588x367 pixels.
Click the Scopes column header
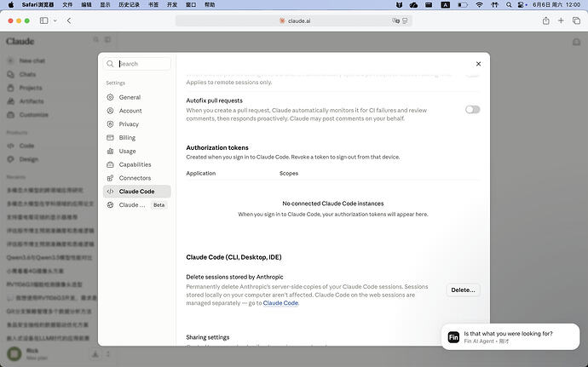(289, 173)
